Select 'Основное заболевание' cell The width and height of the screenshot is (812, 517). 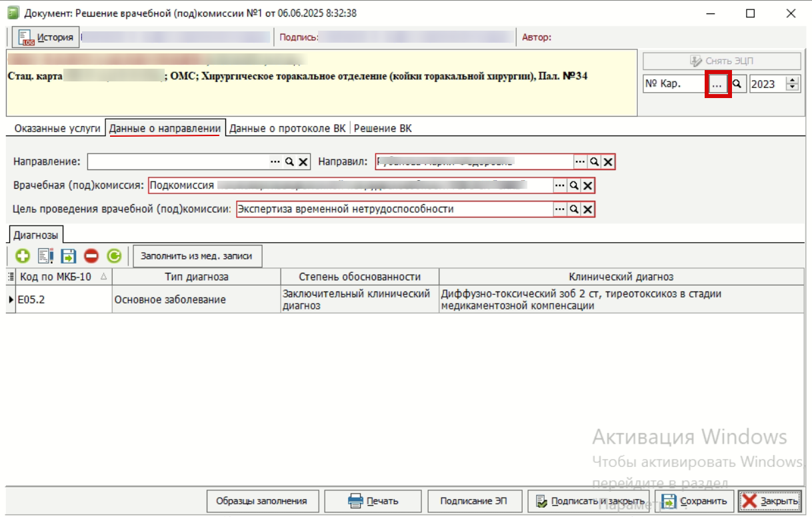[197, 300]
